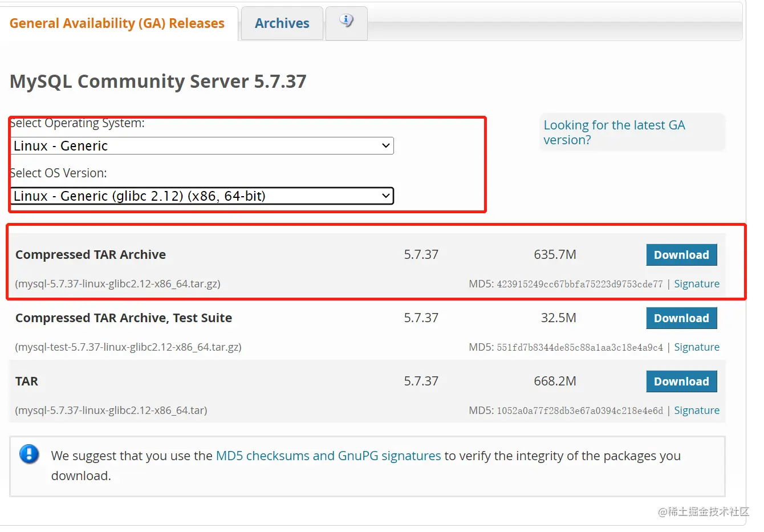The height and width of the screenshot is (532, 764).
Task: Follow the Looking for the latest GA version link
Action: coord(614,132)
